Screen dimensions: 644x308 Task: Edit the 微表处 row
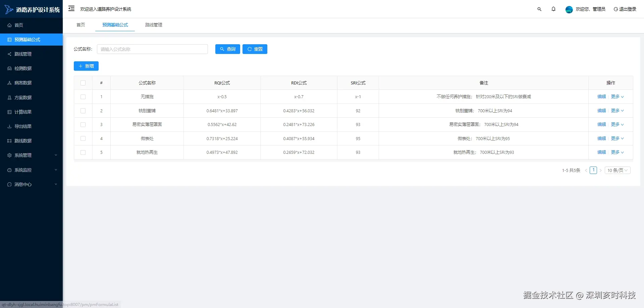pyautogui.click(x=602, y=138)
